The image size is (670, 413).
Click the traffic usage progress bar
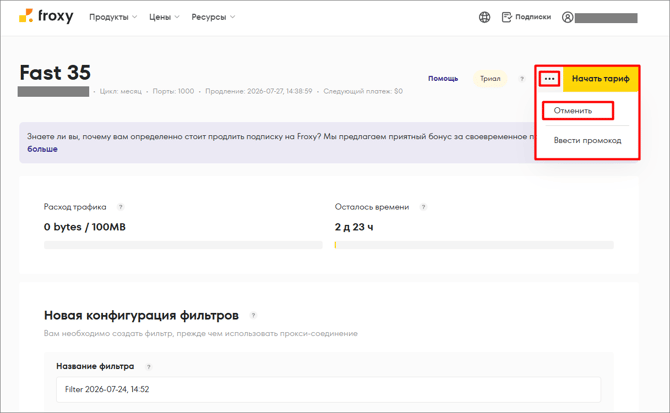[x=183, y=245]
